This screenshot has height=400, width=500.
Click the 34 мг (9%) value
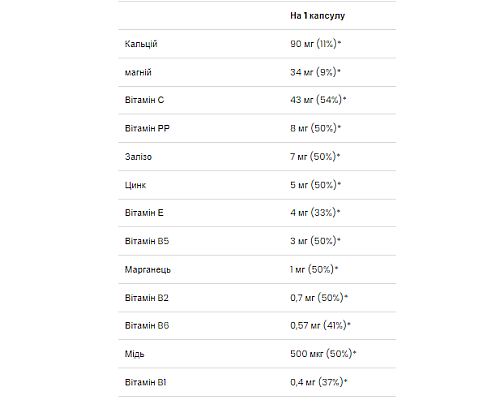pos(315,72)
